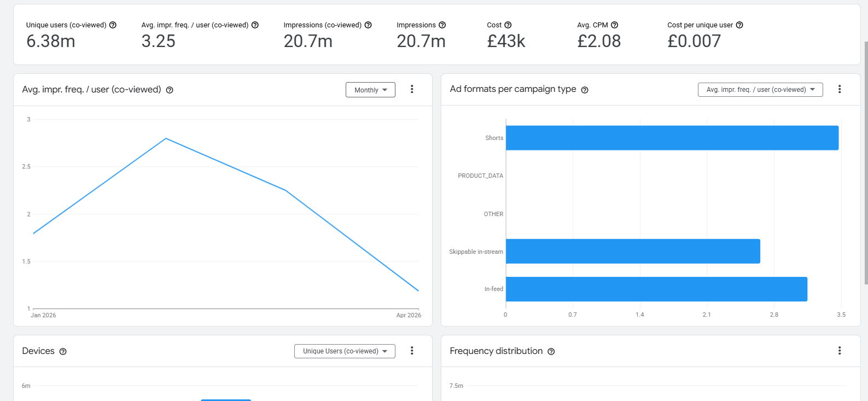This screenshot has width=868, height=401.
Task: Click the In-feed bar in chart
Action: (x=656, y=289)
